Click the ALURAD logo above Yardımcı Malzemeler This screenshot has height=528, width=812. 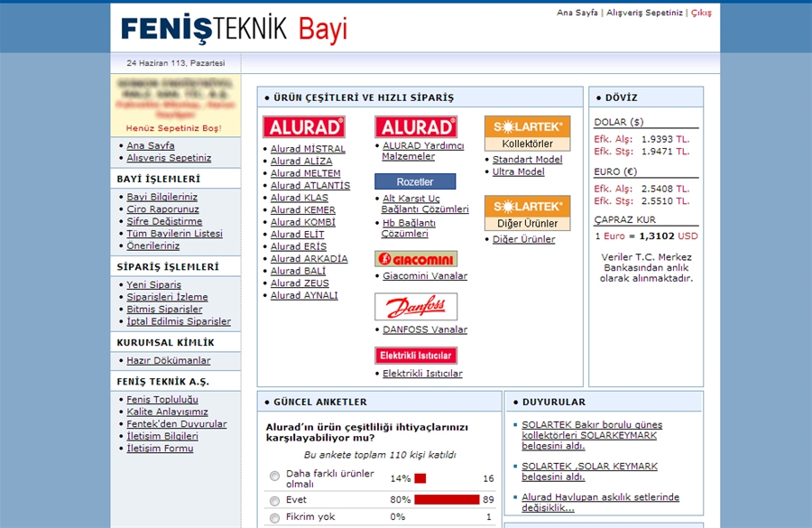(x=416, y=127)
